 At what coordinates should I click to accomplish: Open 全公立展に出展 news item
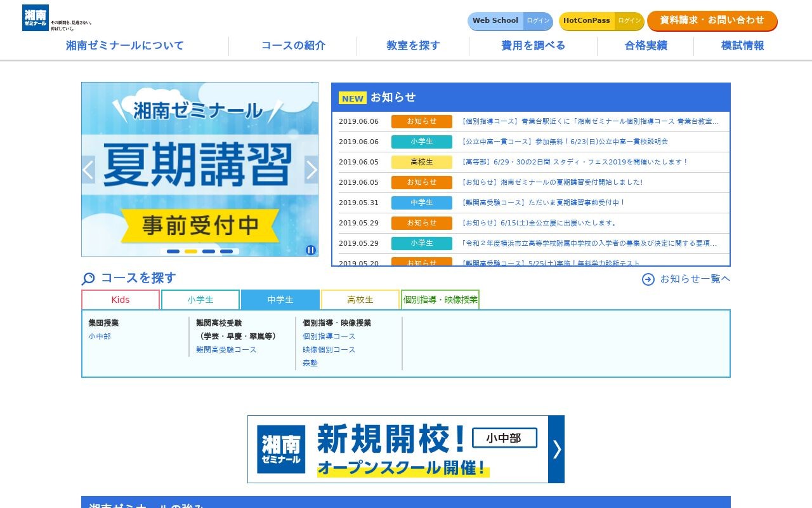tap(540, 223)
